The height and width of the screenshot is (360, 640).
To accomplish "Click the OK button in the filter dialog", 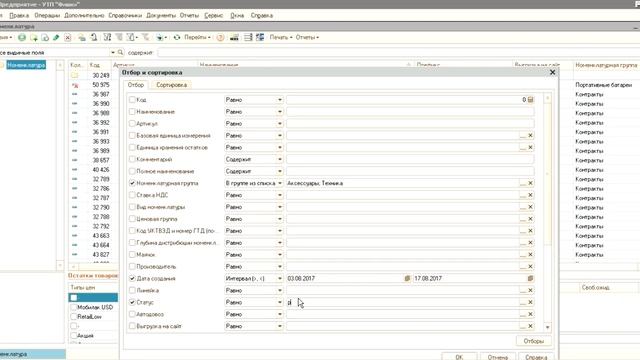I will tap(459, 357).
